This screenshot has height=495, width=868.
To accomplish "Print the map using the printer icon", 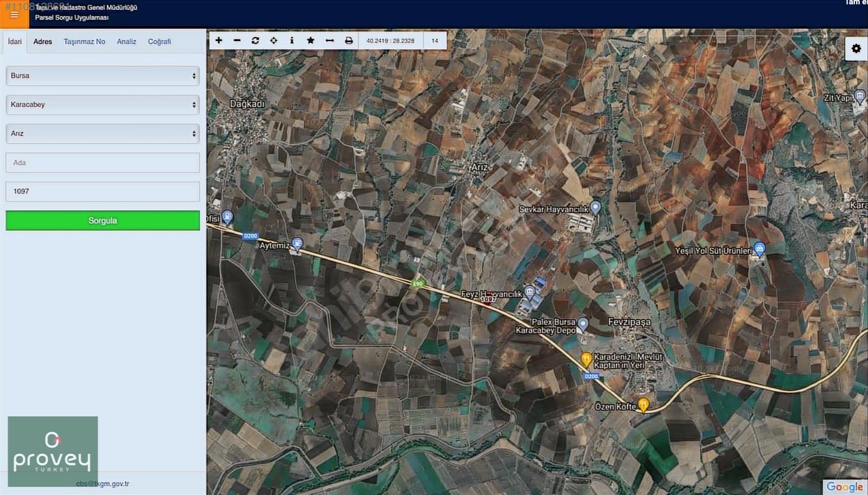I will 349,40.
